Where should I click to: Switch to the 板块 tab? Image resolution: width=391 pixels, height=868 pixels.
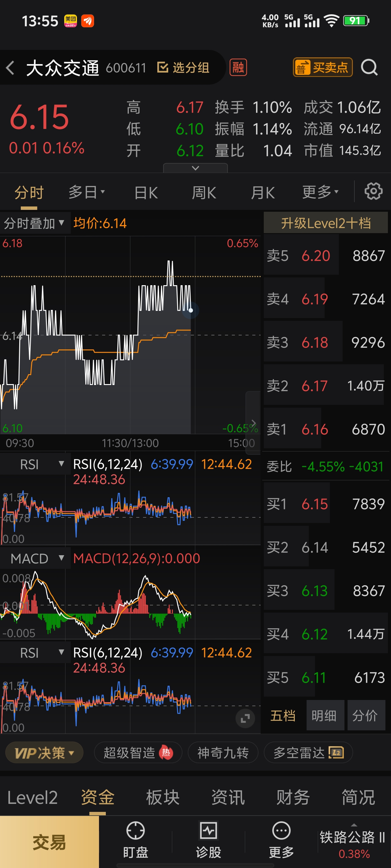[x=163, y=797]
